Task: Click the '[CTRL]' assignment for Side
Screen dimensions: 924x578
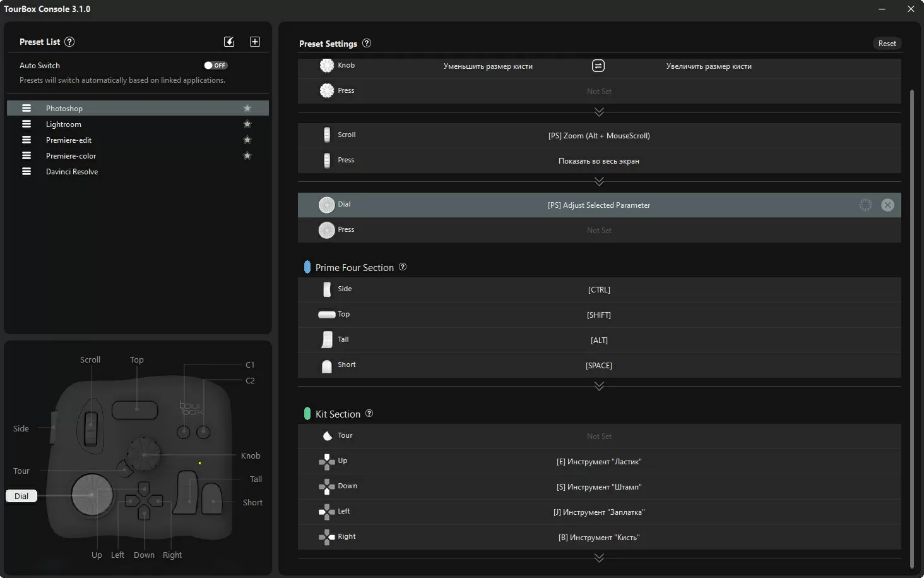Action: (x=599, y=289)
